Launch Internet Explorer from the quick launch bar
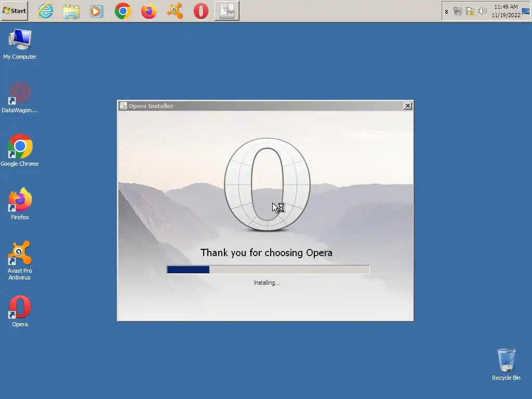The width and height of the screenshot is (532, 399). 46,11
